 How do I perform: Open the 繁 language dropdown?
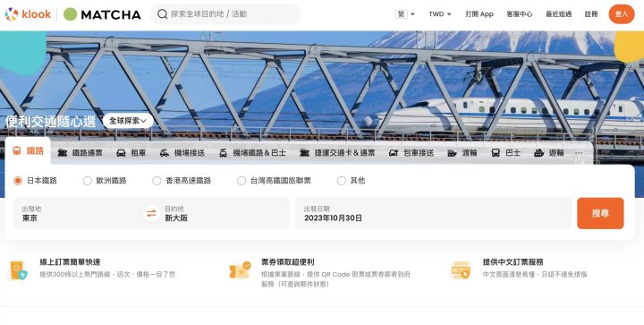pos(405,14)
